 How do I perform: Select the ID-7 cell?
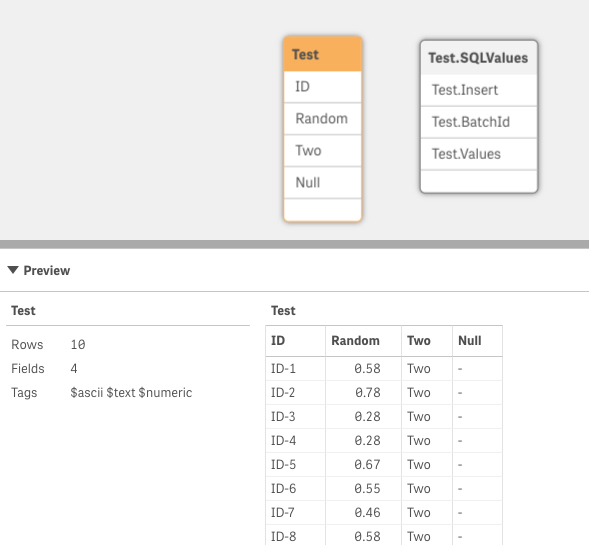(x=296, y=513)
